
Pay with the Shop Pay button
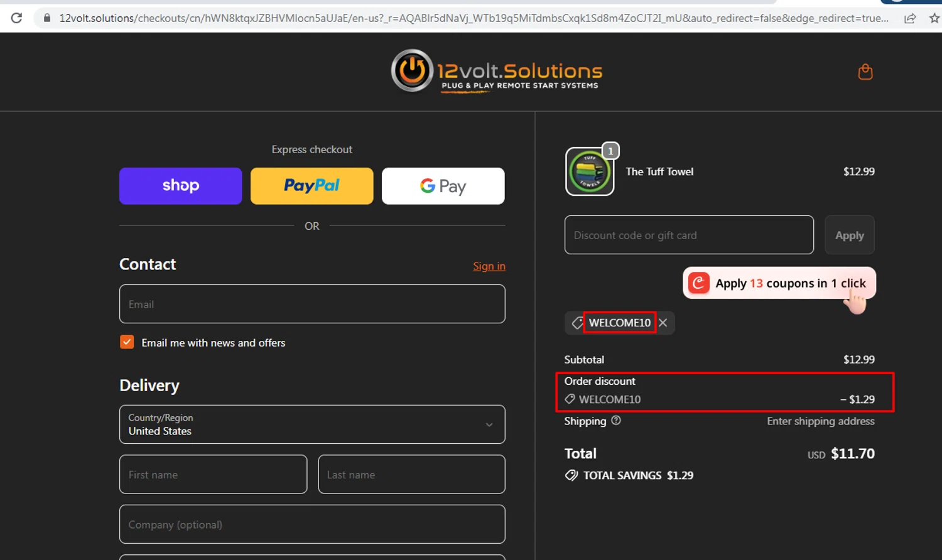click(180, 186)
